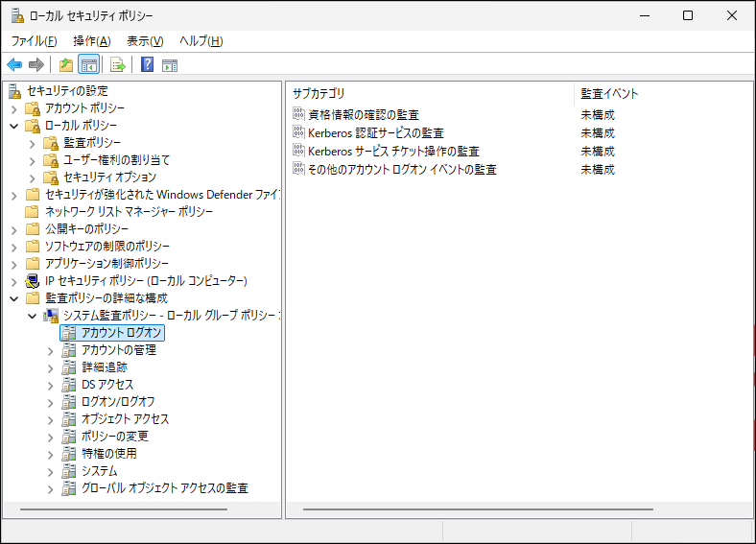The image size is (756, 544).
Task: Open the ヘルプ(H) menu
Action: (201, 41)
